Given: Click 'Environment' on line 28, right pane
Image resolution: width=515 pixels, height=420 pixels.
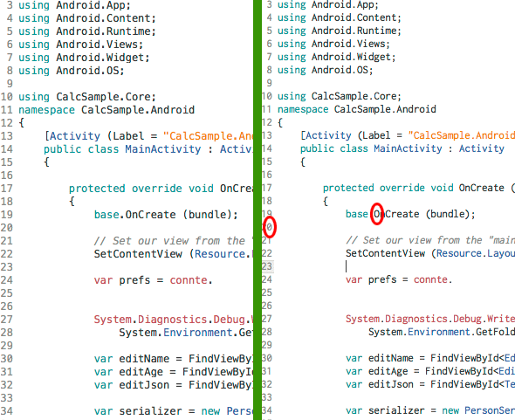Looking at the screenshot, I should [439, 332].
